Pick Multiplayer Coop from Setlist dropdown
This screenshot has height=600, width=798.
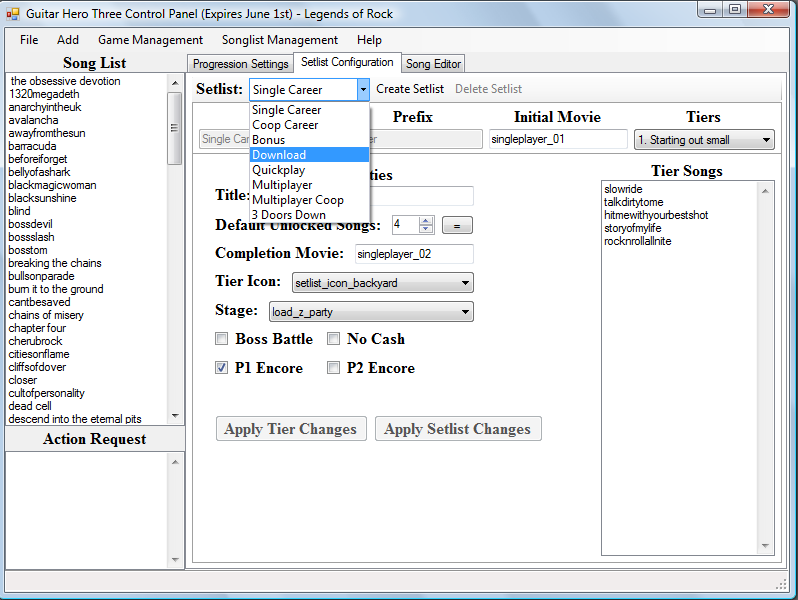point(309,200)
